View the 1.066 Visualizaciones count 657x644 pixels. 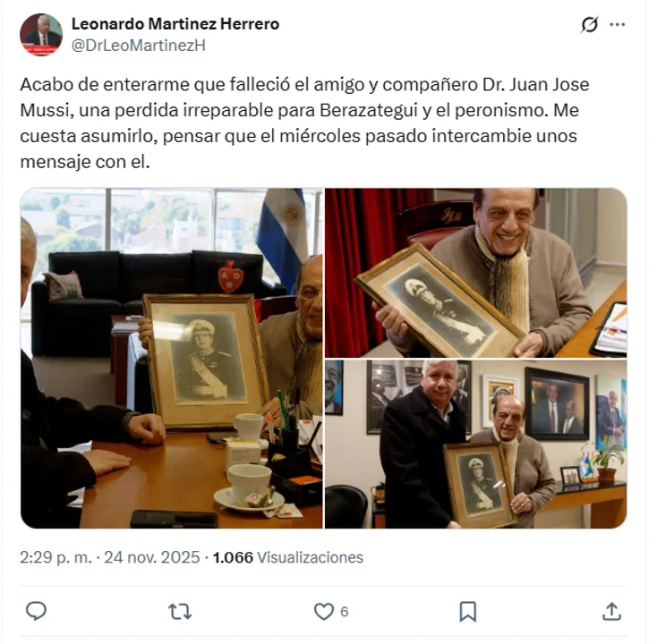(x=288, y=557)
